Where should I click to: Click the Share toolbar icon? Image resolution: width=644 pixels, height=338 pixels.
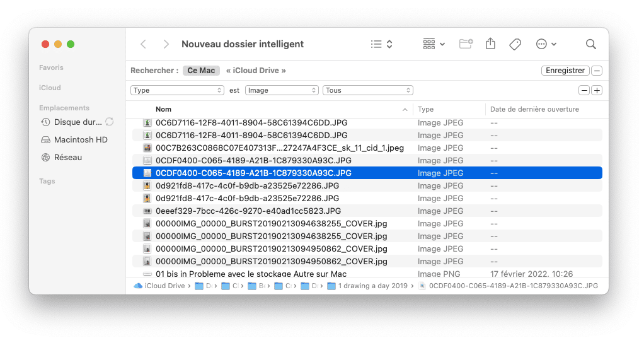[491, 44]
